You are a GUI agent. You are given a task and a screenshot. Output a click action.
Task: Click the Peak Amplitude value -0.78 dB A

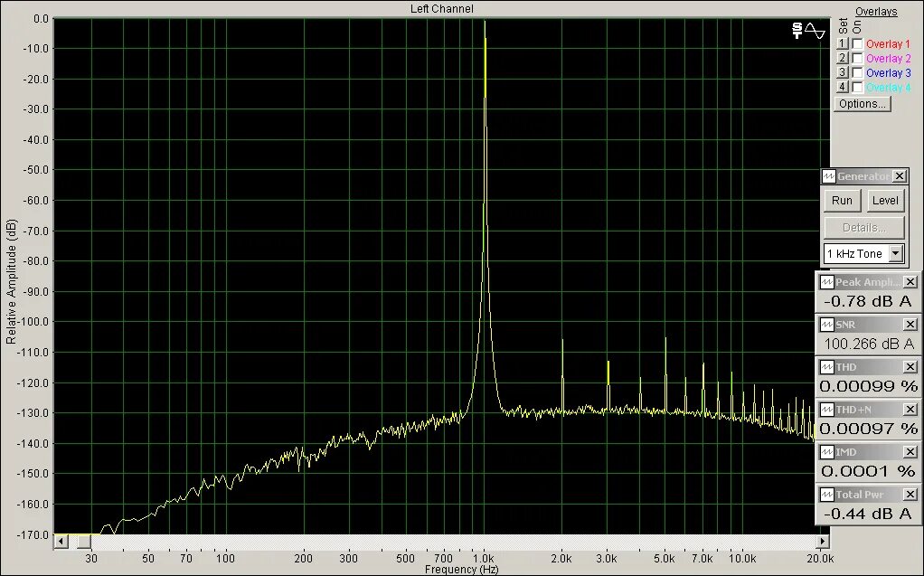867,301
